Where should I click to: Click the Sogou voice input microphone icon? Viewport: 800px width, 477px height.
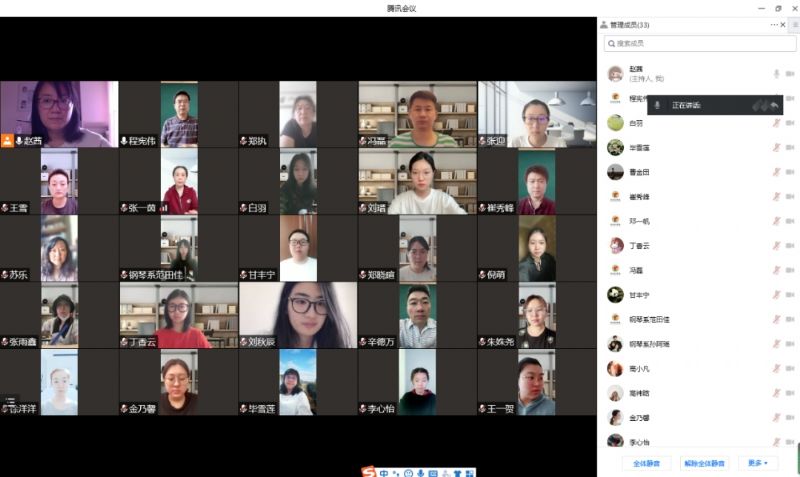pyautogui.click(x=421, y=472)
